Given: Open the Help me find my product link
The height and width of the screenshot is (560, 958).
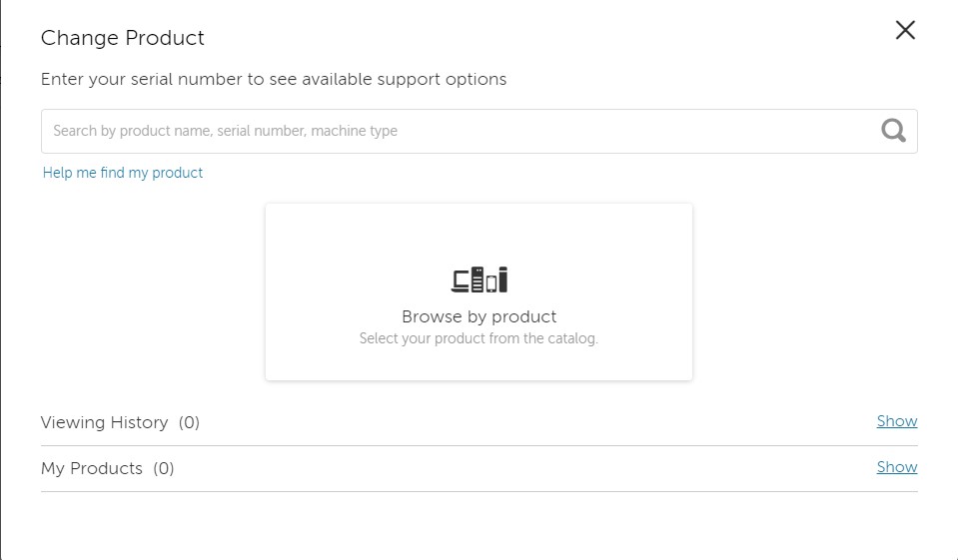Looking at the screenshot, I should 123,173.
